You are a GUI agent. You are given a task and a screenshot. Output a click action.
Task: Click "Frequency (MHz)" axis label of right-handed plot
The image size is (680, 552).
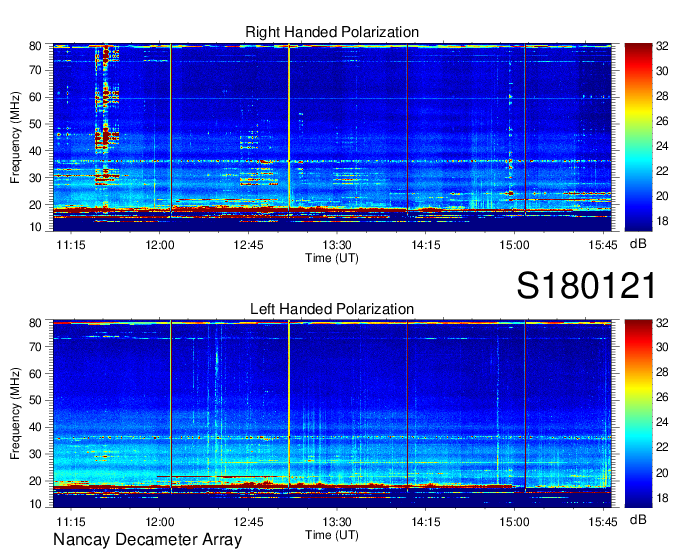click(x=15, y=137)
